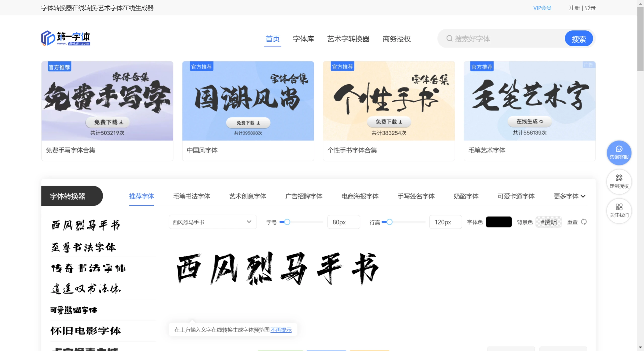Screen dimensions: 644x351
Task: Open the VIP会员 membership link
Action: pos(542,8)
